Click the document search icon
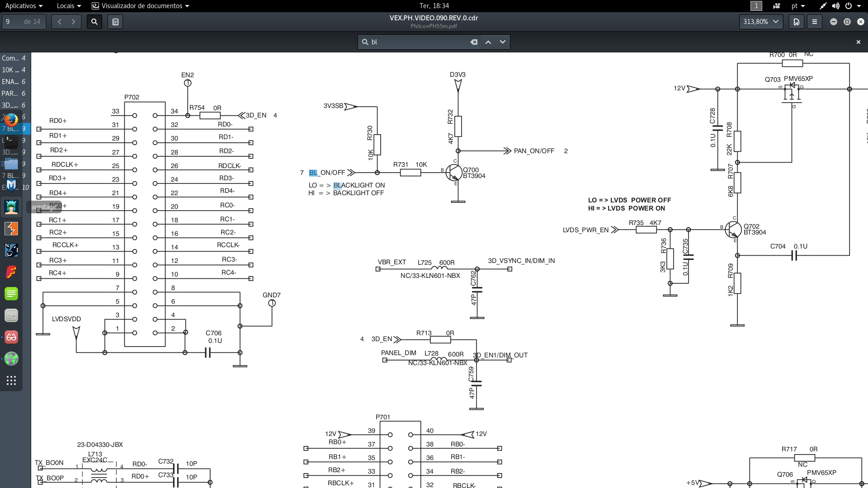This screenshot has height=488, width=868. (94, 22)
